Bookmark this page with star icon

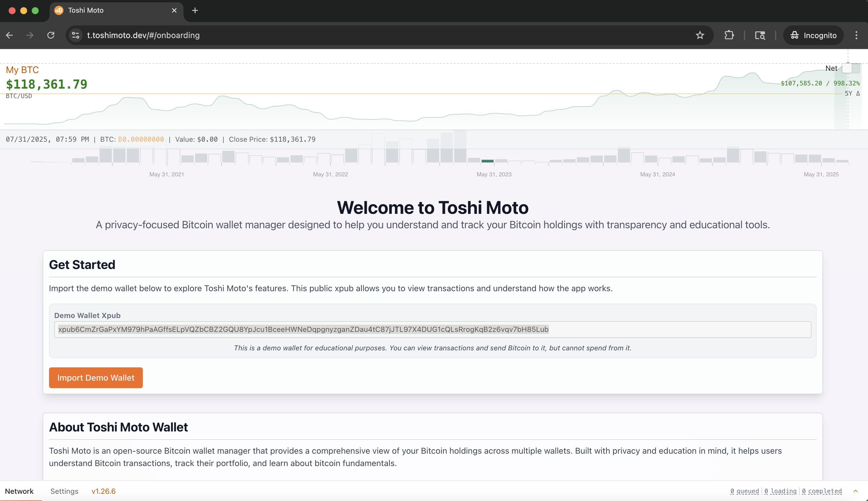pyautogui.click(x=700, y=35)
